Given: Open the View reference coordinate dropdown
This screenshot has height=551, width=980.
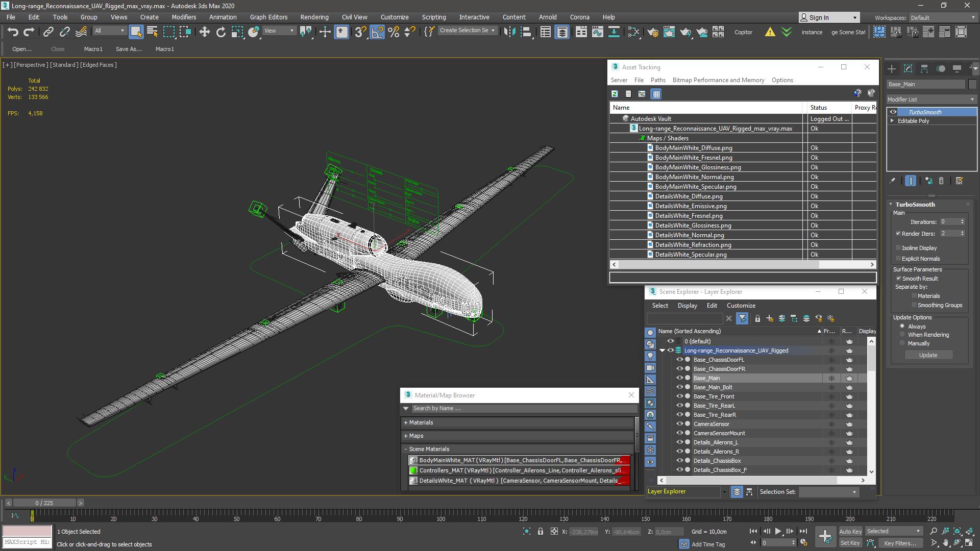Looking at the screenshot, I should click(279, 31).
